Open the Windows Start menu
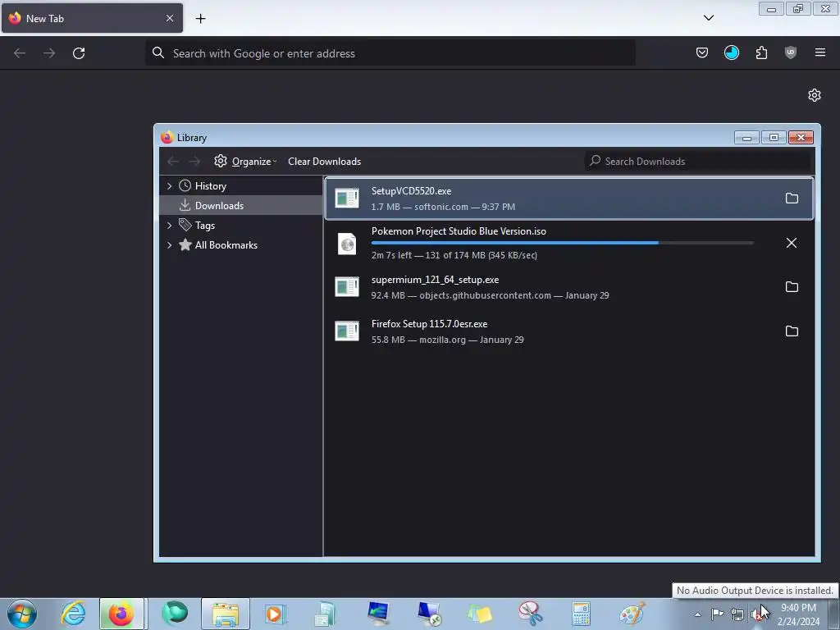 (22, 614)
